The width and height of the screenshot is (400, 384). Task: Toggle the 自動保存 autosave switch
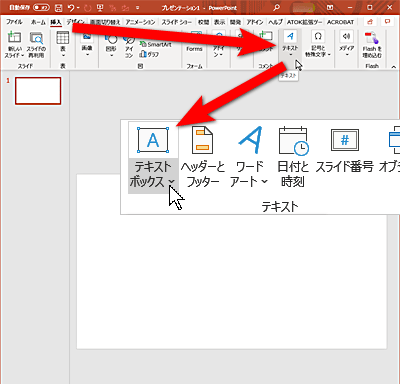[41, 7]
